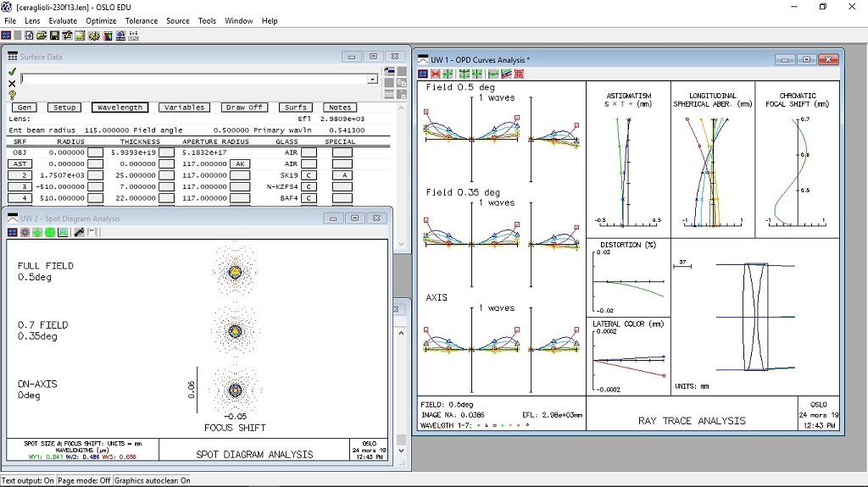
Task: Expand the command line dropdown arrow
Action: click(373, 79)
